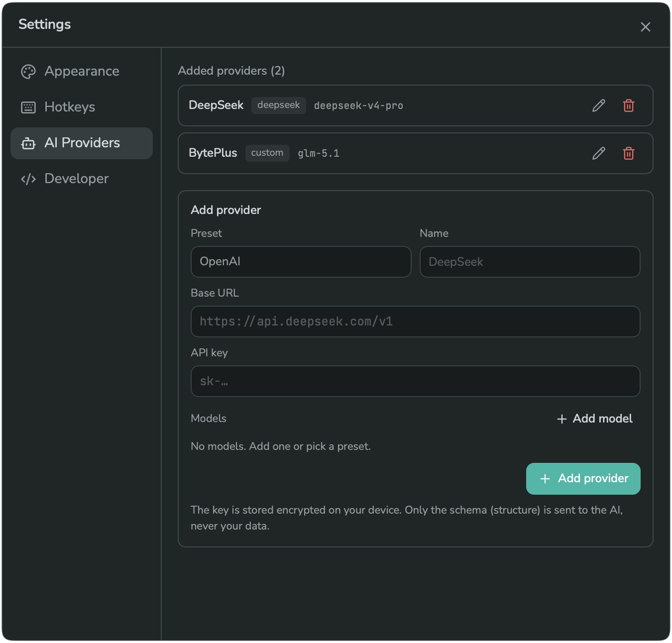672x643 pixels.
Task: Click the deepseek preset tag
Action: pos(279,106)
